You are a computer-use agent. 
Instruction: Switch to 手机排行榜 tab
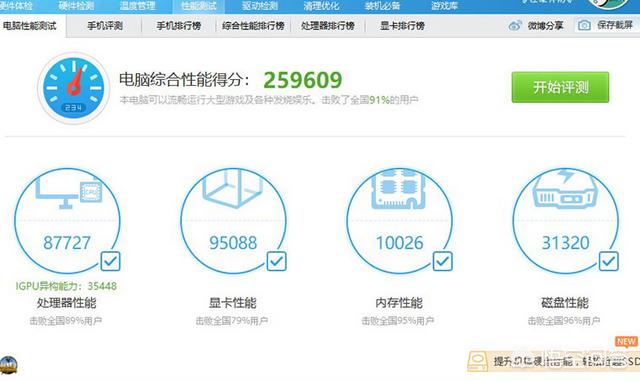[x=179, y=26]
